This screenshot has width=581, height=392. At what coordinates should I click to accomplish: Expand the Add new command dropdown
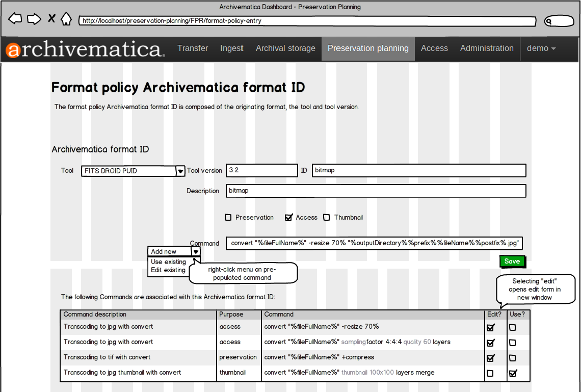[196, 252]
